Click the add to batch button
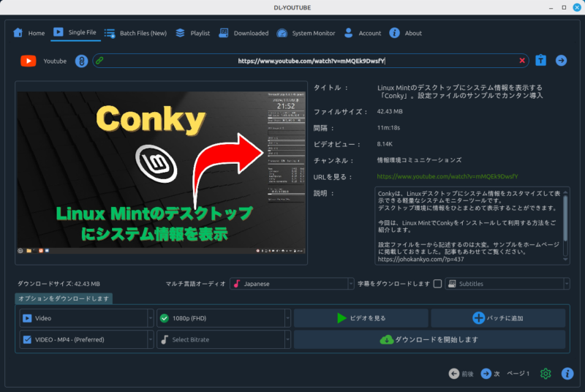585x392 pixels. tap(498, 318)
